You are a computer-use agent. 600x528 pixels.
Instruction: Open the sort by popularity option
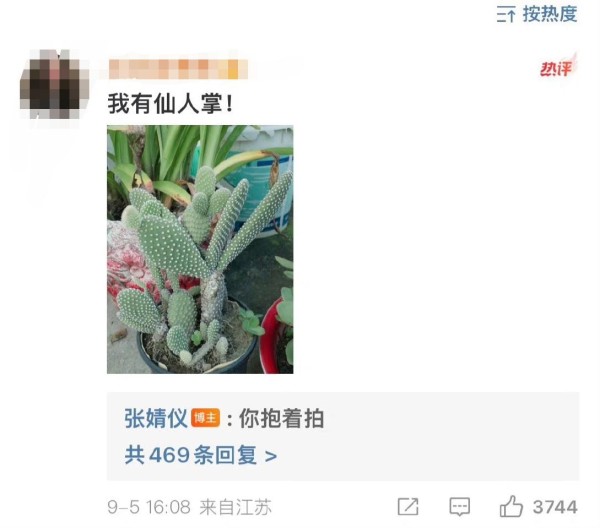tap(537, 14)
